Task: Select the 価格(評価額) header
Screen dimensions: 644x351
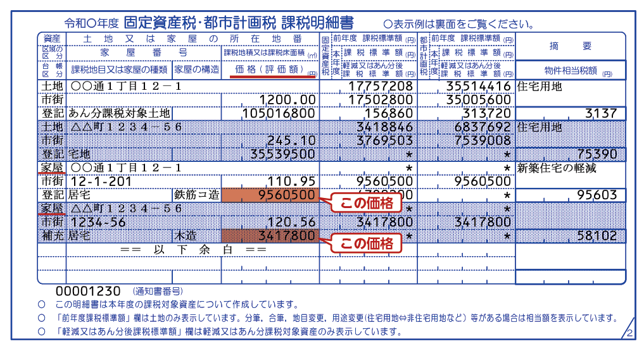Action: 269,70
